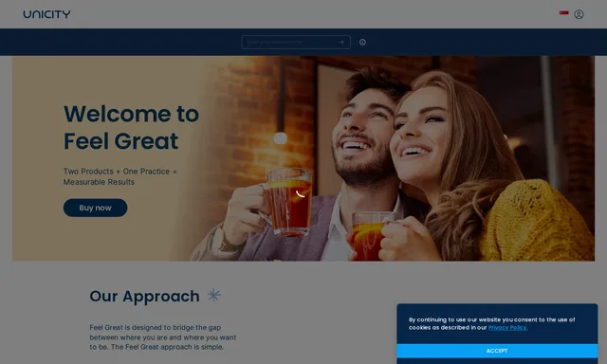Click the 'Two Products + One Practice' text
Screen dimensions: 607x364
click(x=120, y=176)
